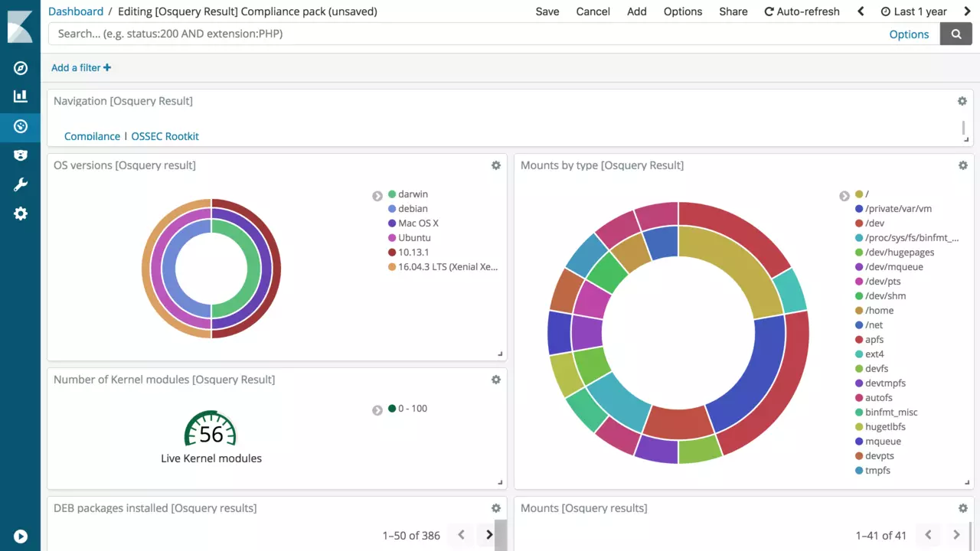Viewport: 980px width, 551px height.
Task: Open Management gear in sidebar
Action: (21, 214)
